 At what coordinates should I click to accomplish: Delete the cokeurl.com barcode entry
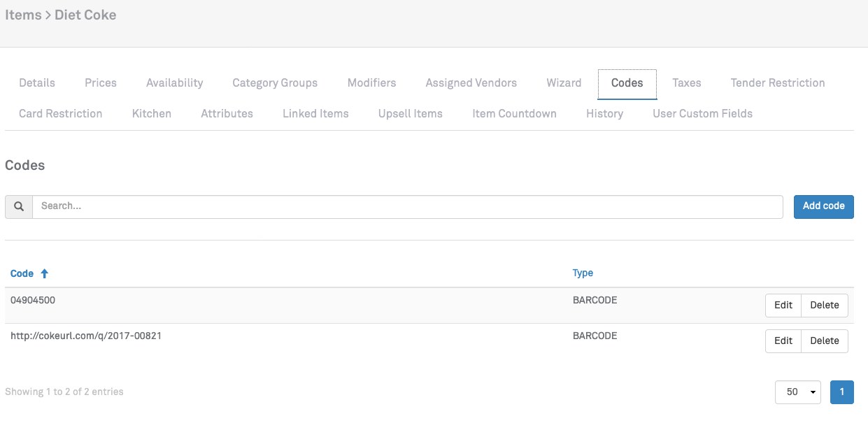tap(824, 341)
